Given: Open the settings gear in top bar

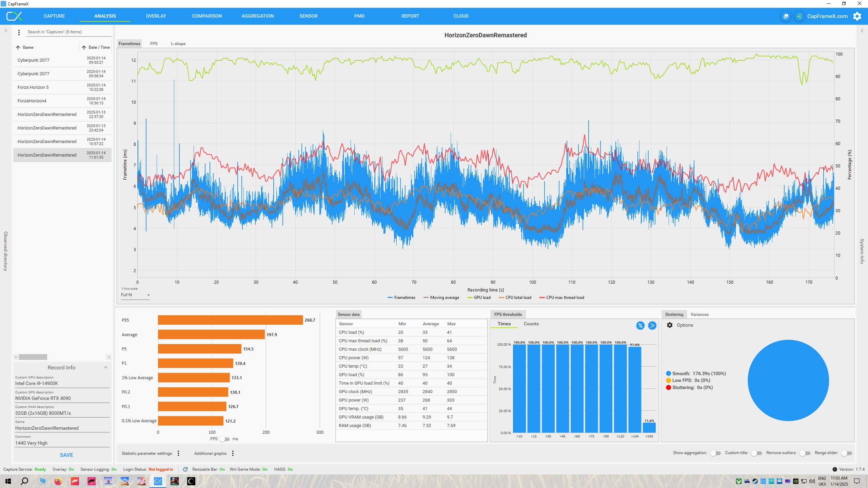Looking at the screenshot, I should tap(857, 16).
